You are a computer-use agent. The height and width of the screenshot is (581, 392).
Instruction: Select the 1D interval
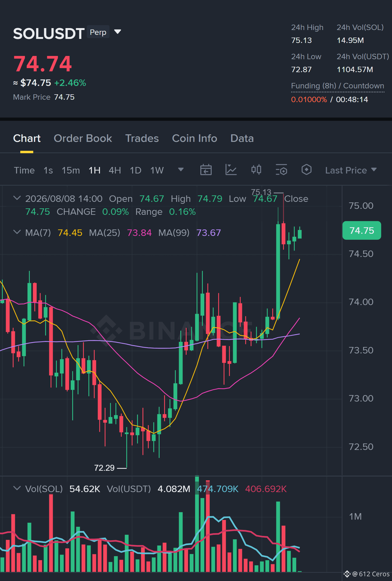[136, 170]
